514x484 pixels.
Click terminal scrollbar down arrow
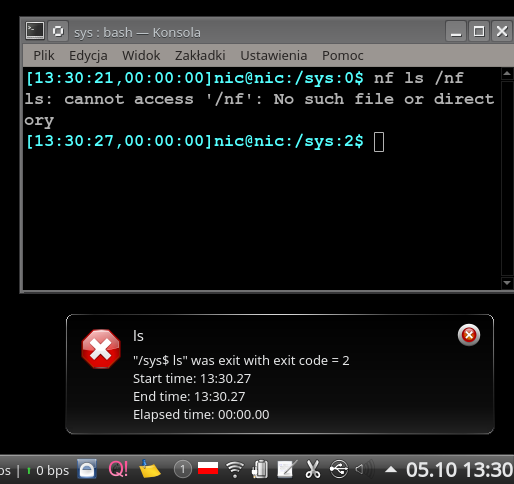pos(507,283)
